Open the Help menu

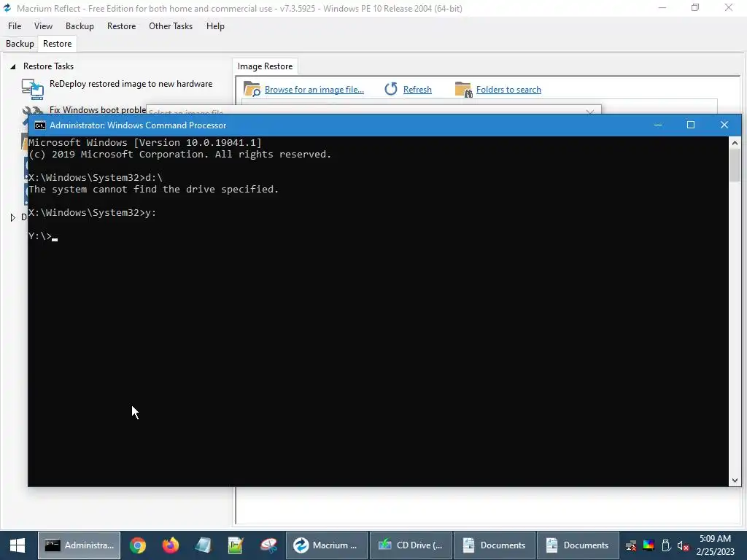[x=215, y=26]
